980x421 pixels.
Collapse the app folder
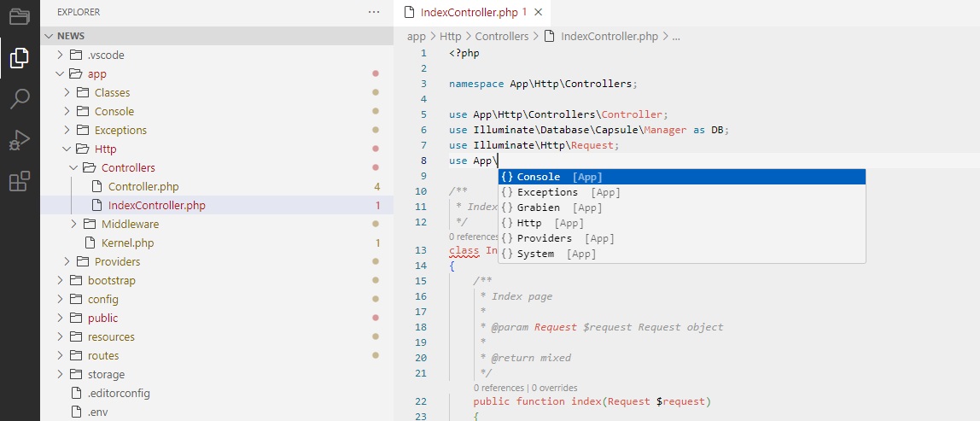click(x=61, y=74)
